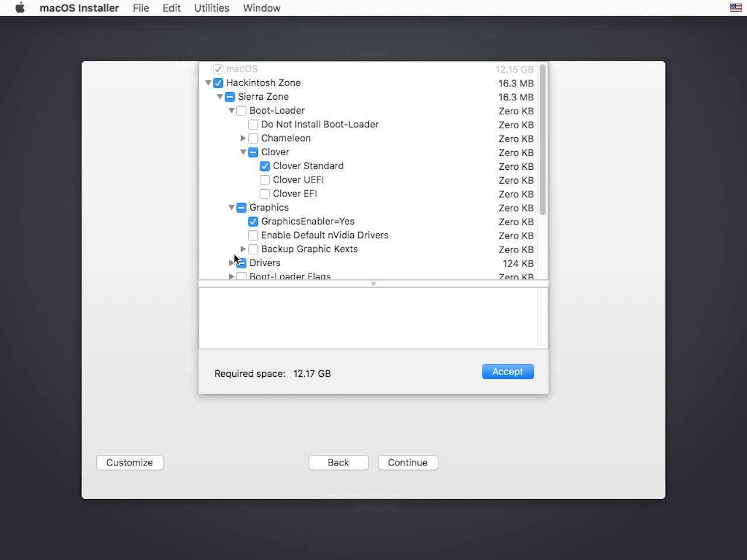The width and height of the screenshot is (747, 560).
Task: Select the Clover Standard row label
Action: click(308, 166)
